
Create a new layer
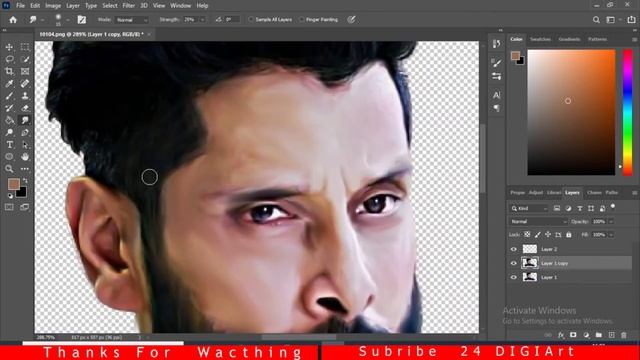click(x=611, y=335)
